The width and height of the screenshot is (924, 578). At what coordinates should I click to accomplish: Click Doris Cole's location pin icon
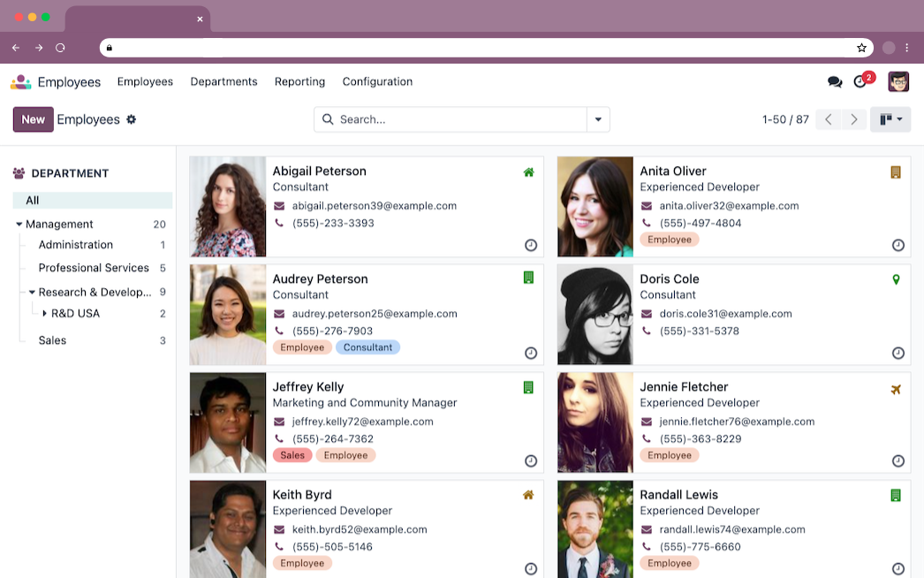point(896,280)
